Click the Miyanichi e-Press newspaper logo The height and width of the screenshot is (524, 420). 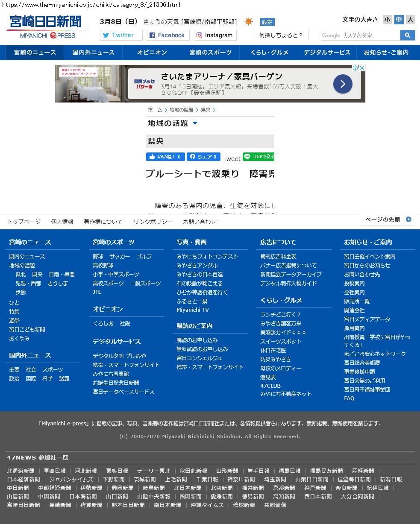46,27
